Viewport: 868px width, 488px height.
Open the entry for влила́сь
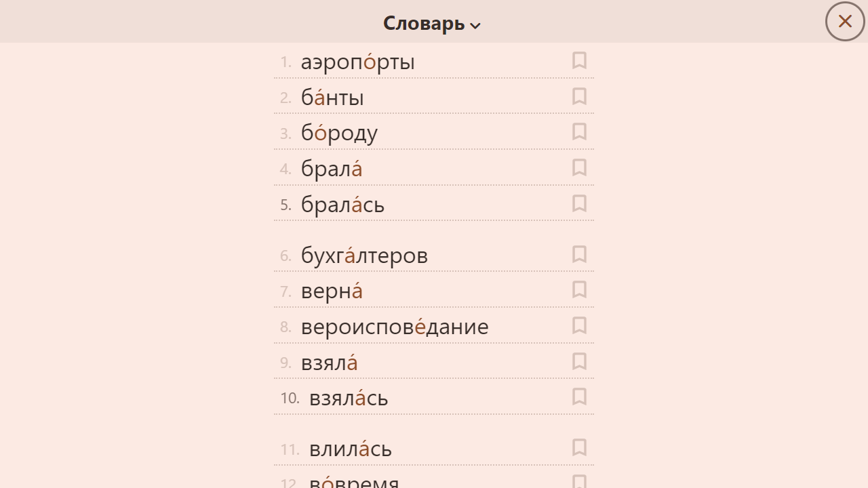[x=351, y=448]
